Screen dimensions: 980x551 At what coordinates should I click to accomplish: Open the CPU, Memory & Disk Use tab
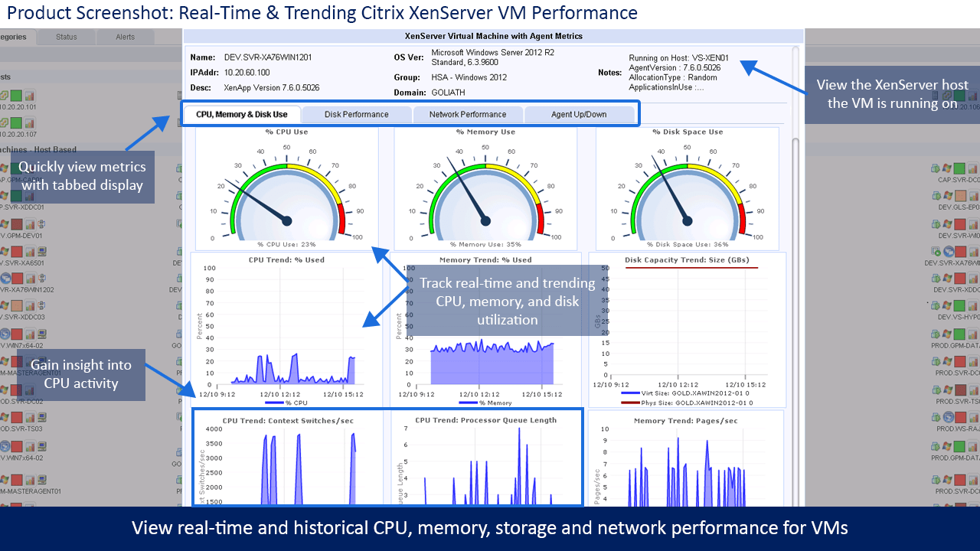(242, 115)
